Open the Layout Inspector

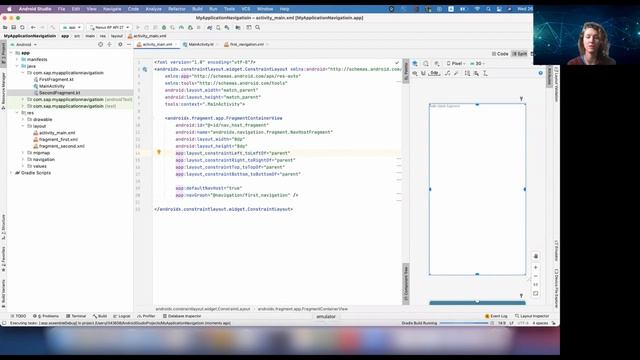532,316
